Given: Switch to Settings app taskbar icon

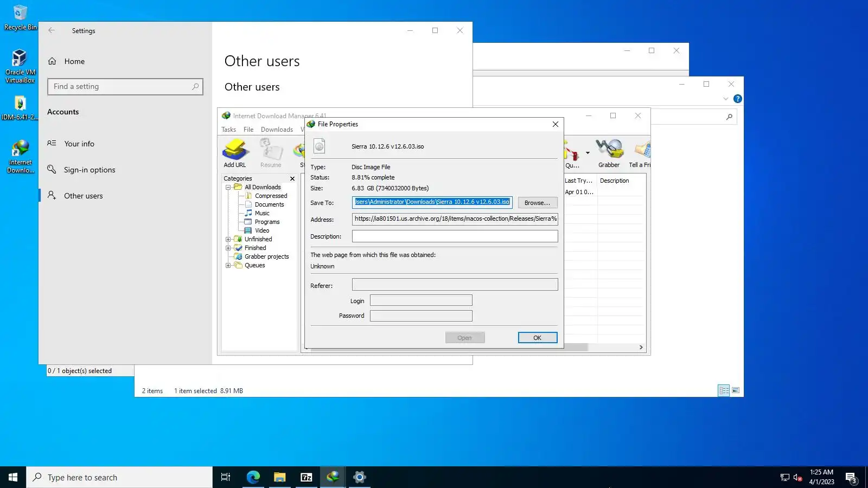Looking at the screenshot, I should tap(359, 477).
